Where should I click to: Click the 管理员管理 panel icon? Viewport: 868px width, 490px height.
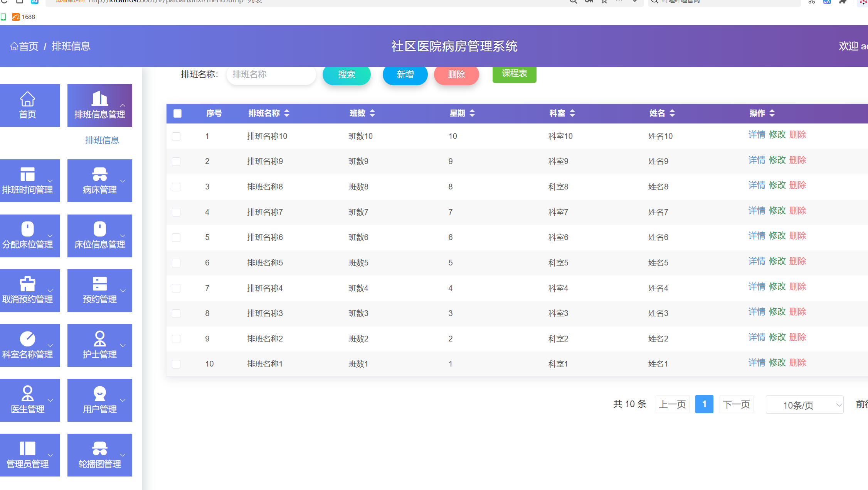click(x=27, y=448)
